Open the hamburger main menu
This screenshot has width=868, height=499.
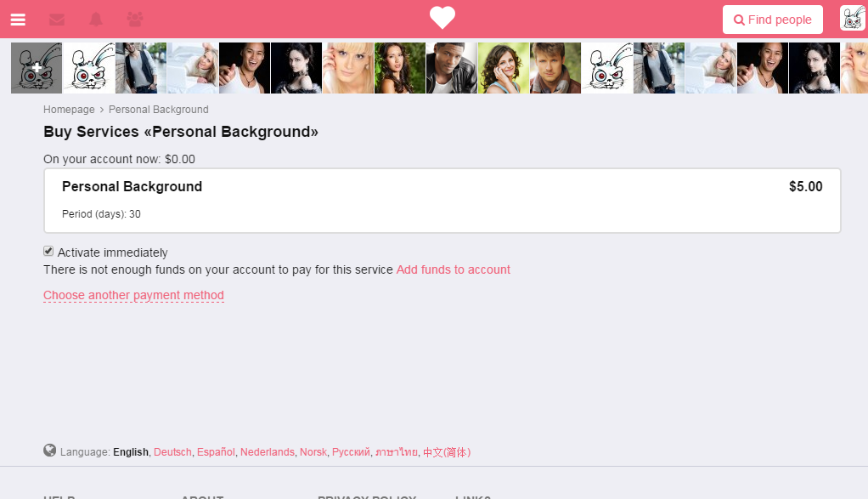pyautogui.click(x=18, y=20)
